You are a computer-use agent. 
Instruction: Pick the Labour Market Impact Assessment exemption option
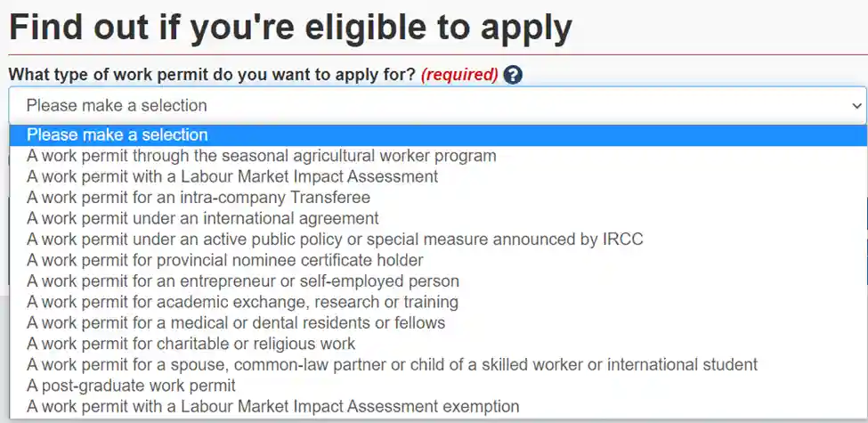(x=437, y=407)
